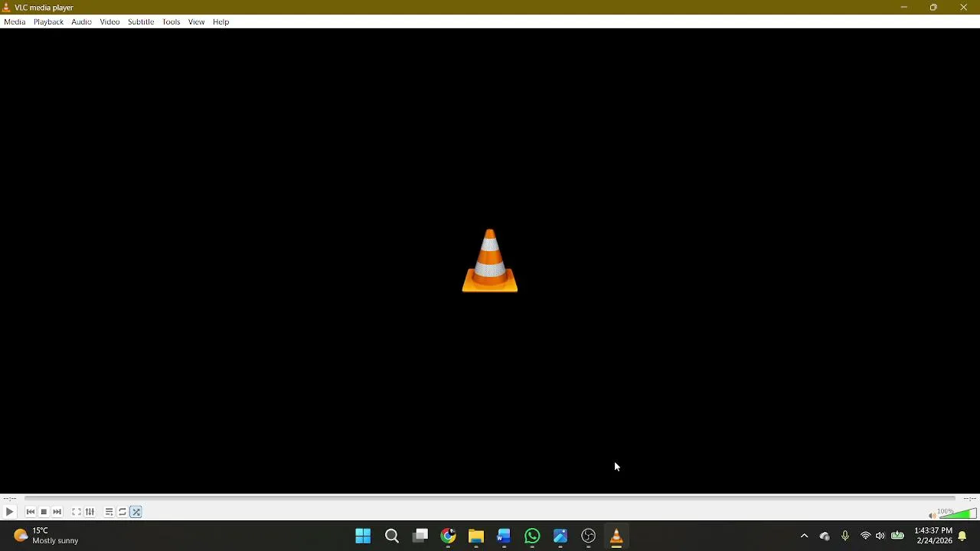980x551 pixels.
Task: Skip to next media track
Action: click(57, 512)
